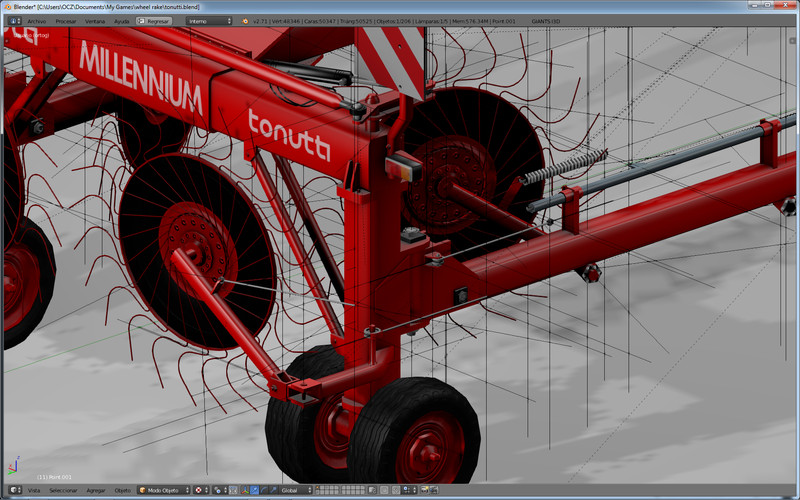
Task: Click the Blender logo icon in header
Action: coord(245,20)
